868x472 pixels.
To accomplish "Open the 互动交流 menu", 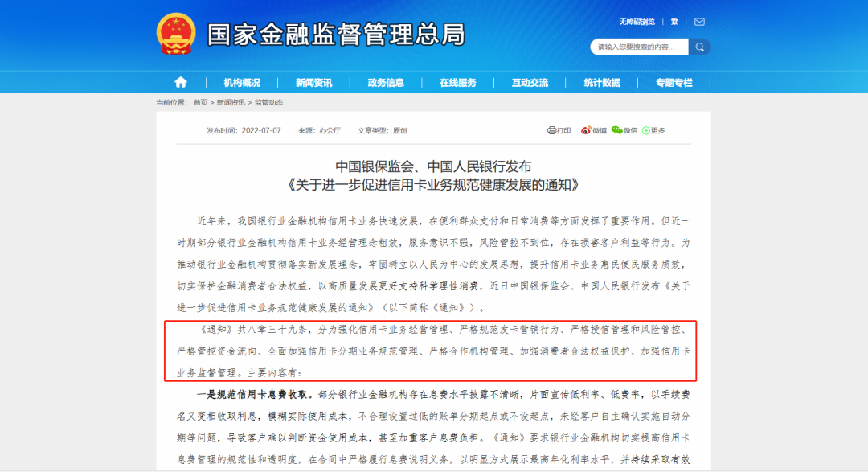I will coord(530,83).
